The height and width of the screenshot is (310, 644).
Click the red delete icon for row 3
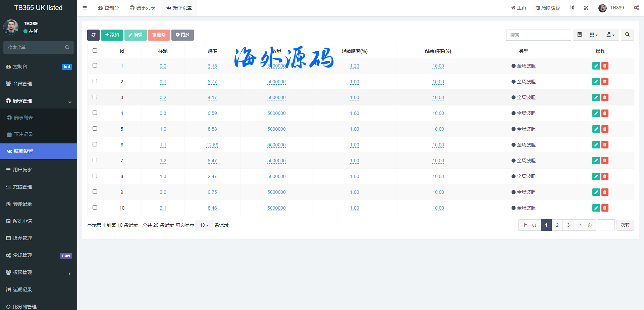605,97
